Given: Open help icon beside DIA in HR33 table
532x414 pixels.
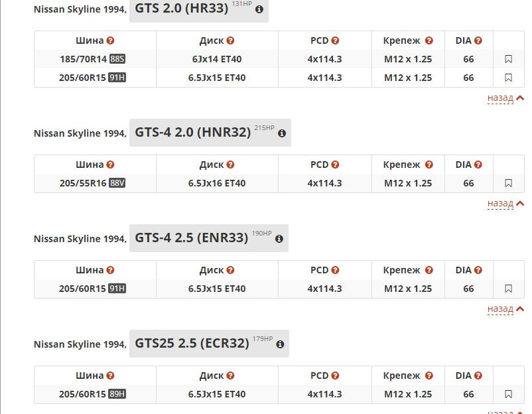Looking at the screenshot, I should [x=478, y=40].
